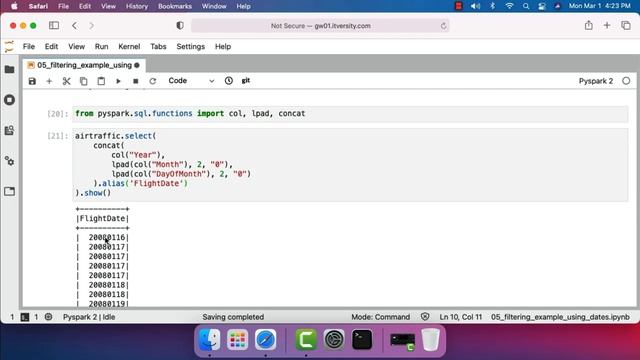640x360 pixels.
Task: Reload the page in Safari
Action: tap(443, 26)
